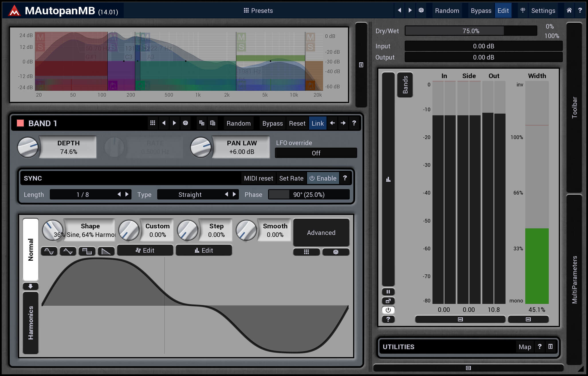
Task: Load previous Band 1 preset
Action: coord(164,123)
